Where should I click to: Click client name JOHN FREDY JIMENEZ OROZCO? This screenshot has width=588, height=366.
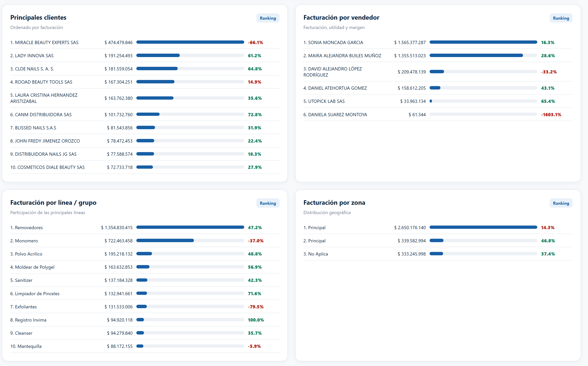click(x=47, y=141)
